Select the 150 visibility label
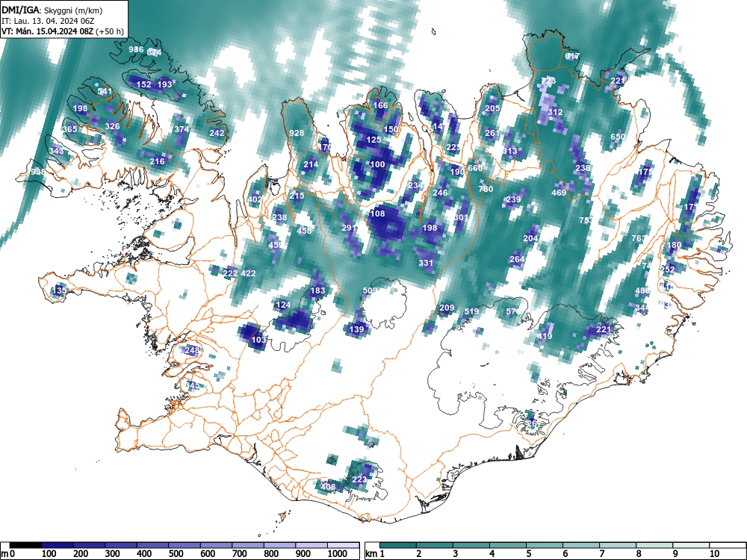 click(391, 129)
